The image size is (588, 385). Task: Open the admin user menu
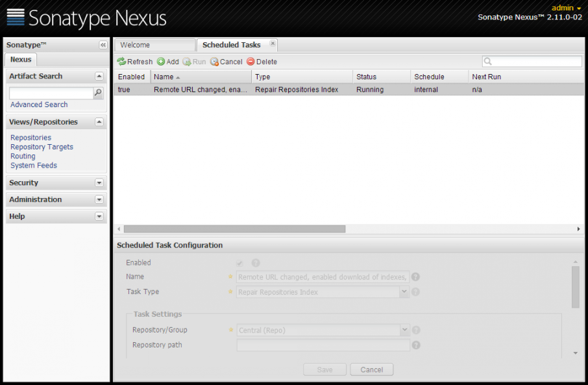[566, 8]
